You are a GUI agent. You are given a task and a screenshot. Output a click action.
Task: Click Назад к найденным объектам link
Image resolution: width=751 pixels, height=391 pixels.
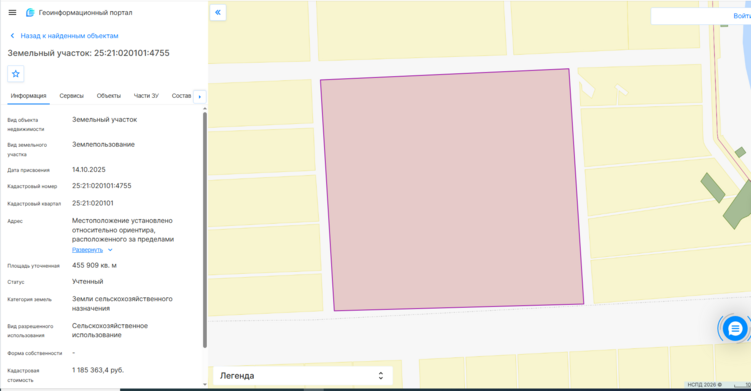pos(69,35)
